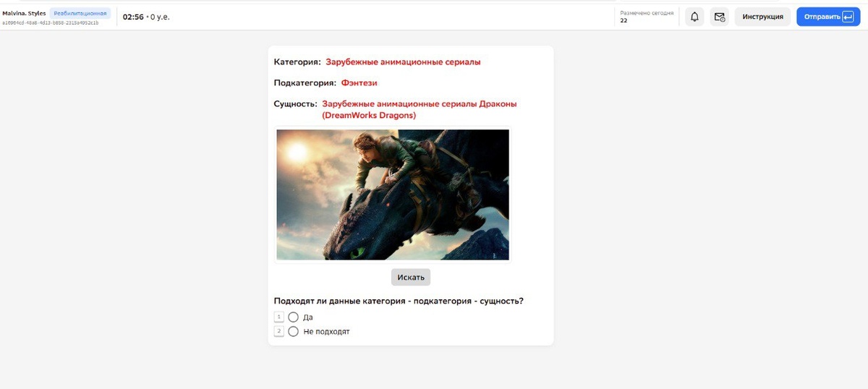The width and height of the screenshot is (868, 389).
Task: Click the Категория: label
Action: tap(297, 62)
